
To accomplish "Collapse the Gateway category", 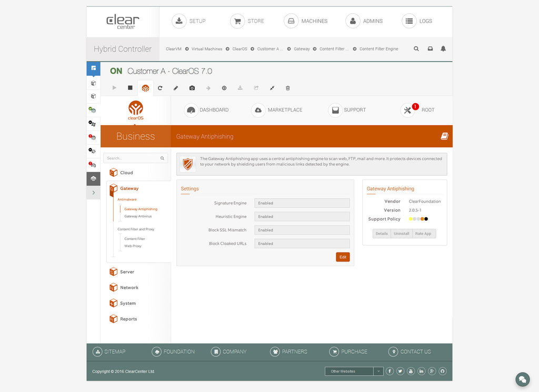I will [x=124, y=188].
